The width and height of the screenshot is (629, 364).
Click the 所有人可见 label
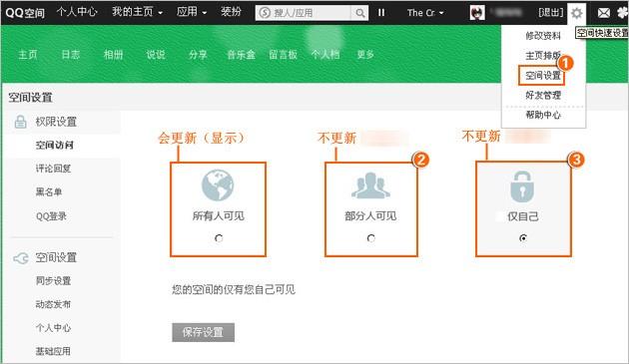pos(219,216)
